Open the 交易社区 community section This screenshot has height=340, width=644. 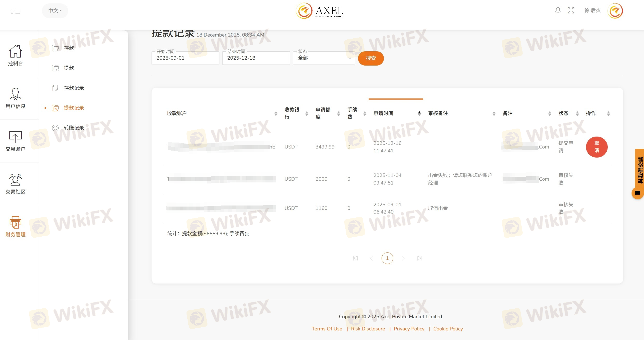[x=16, y=183]
